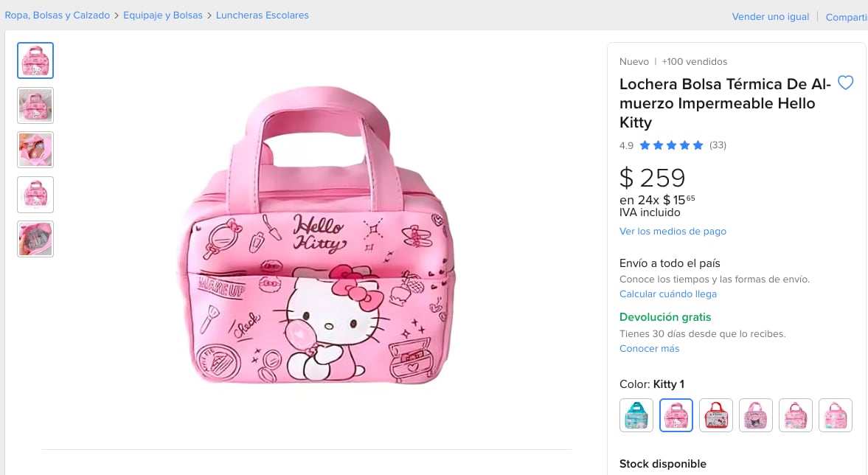Click Vender uno igual link

coord(770,17)
